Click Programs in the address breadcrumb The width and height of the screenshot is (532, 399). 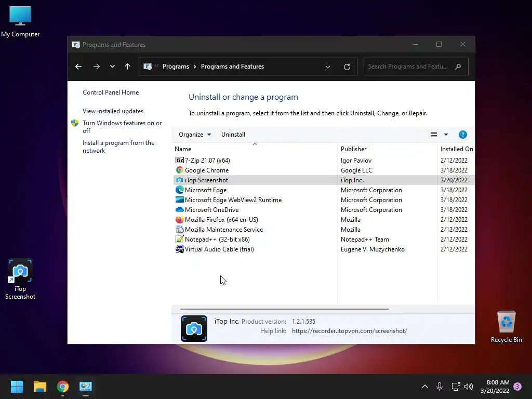(176, 66)
